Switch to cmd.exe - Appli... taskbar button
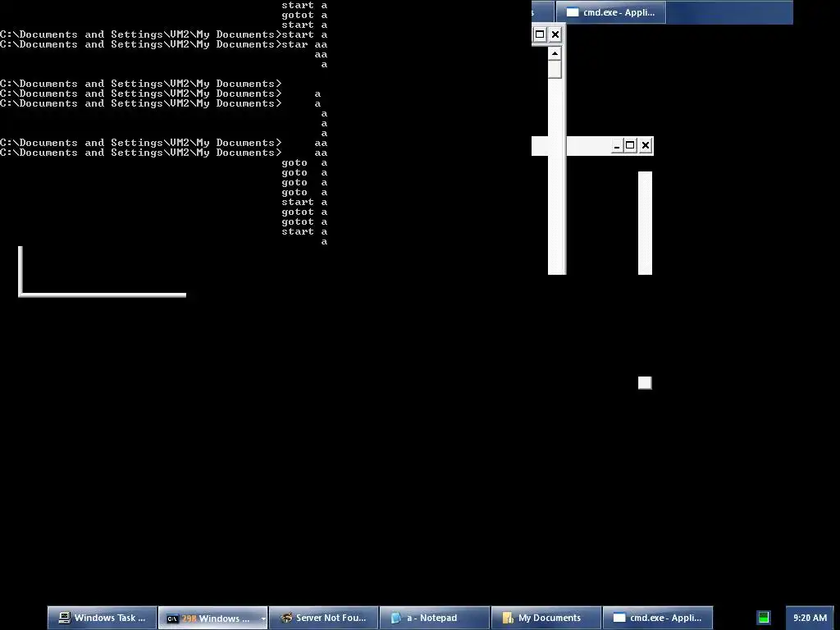The image size is (840, 630). [x=657, y=618]
